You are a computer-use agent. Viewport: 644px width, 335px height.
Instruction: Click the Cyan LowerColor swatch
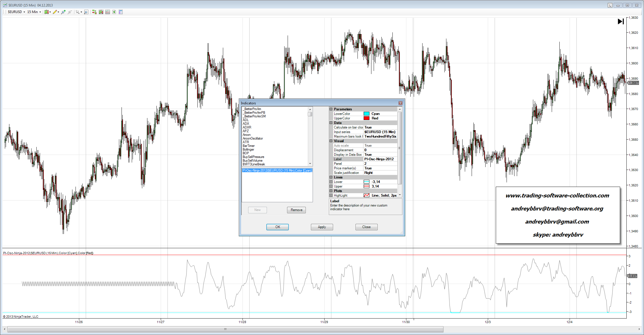pyautogui.click(x=367, y=114)
